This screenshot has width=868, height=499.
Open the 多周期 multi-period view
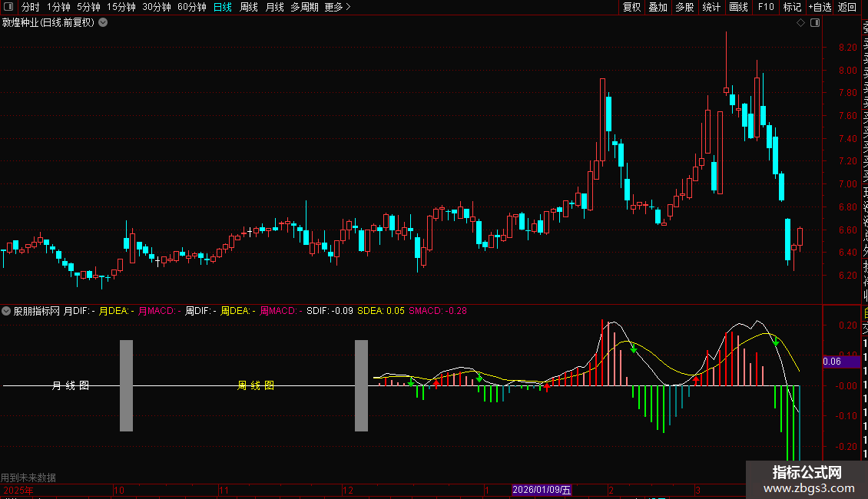coord(304,7)
